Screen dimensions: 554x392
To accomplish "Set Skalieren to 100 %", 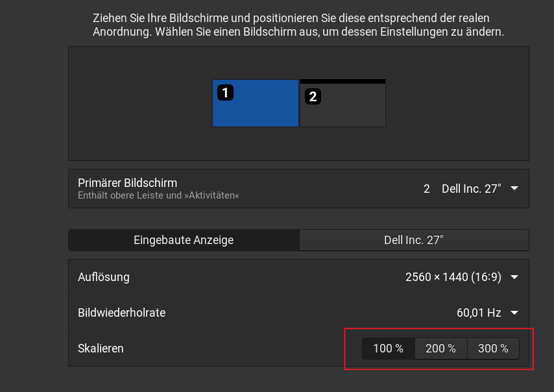I will (x=388, y=348).
